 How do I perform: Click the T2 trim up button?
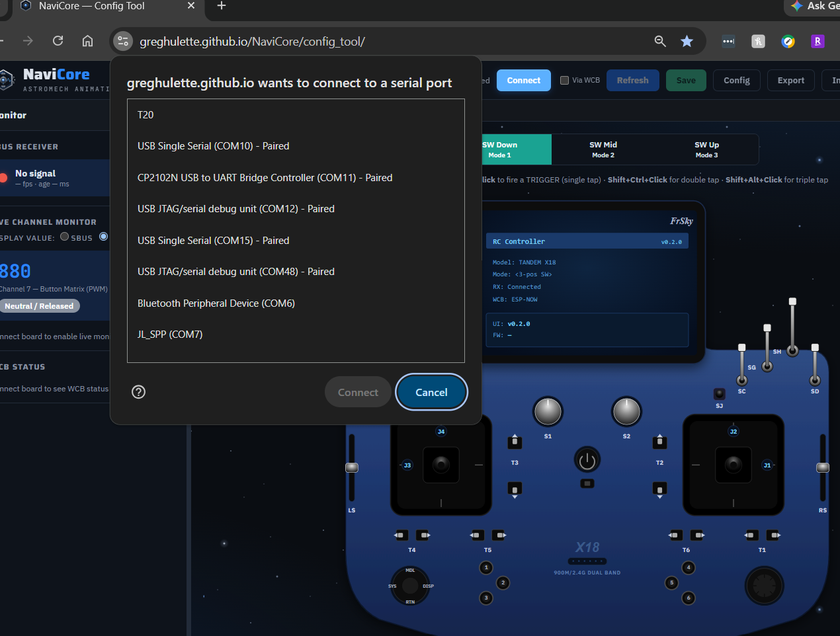click(659, 441)
